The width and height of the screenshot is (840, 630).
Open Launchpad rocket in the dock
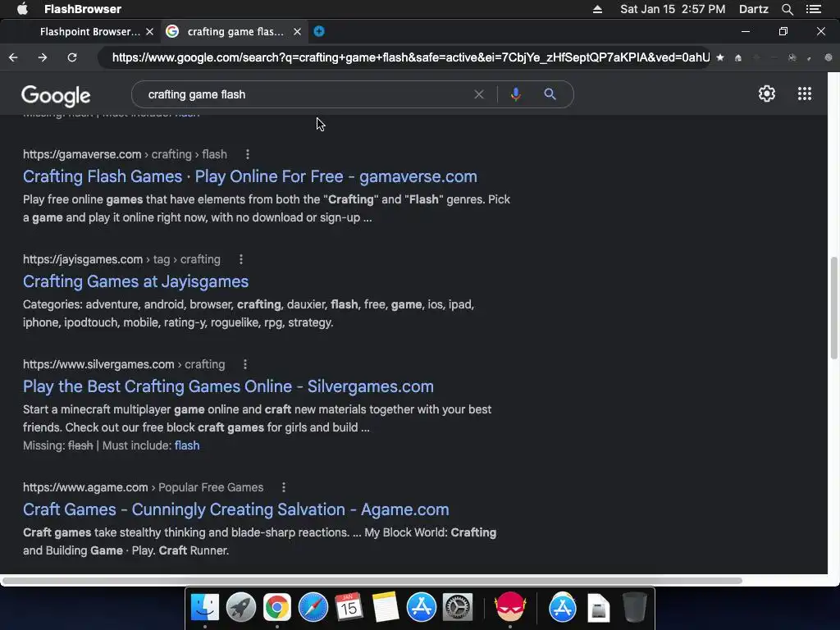(x=240, y=607)
